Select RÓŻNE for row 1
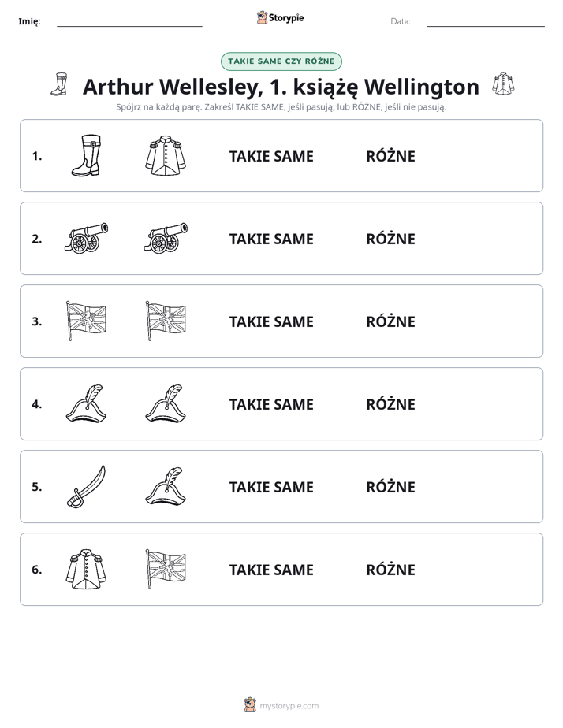Viewport: 563px width, 728px height. (390, 156)
